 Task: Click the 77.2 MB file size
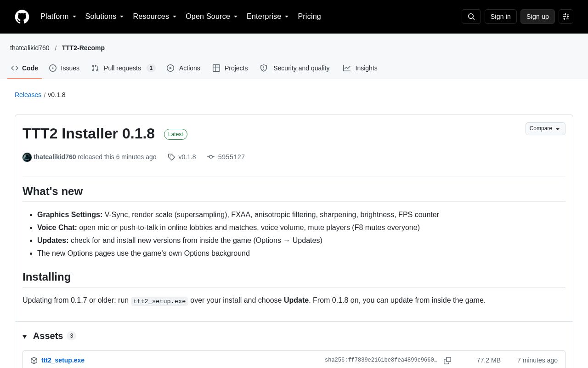coord(489,360)
